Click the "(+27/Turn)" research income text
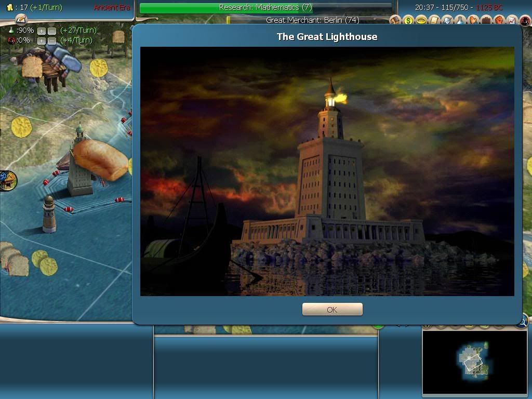 click(78, 31)
